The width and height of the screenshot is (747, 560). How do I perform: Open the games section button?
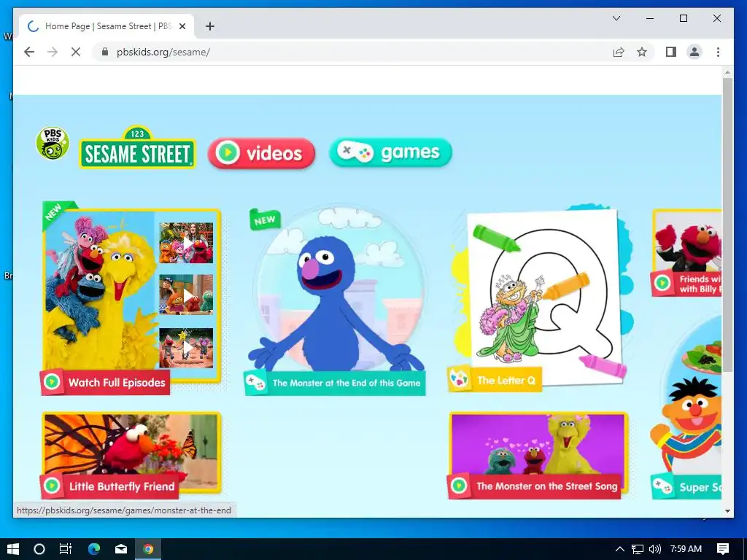click(391, 152)
